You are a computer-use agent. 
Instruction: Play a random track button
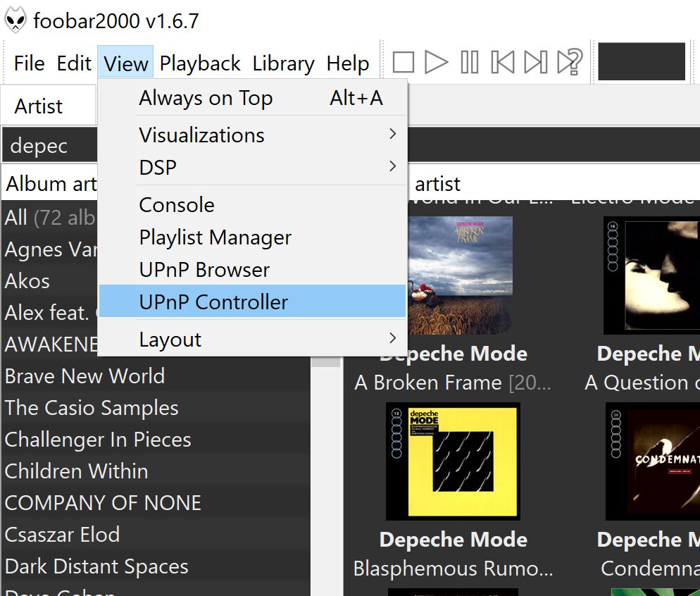click(570, 61)
